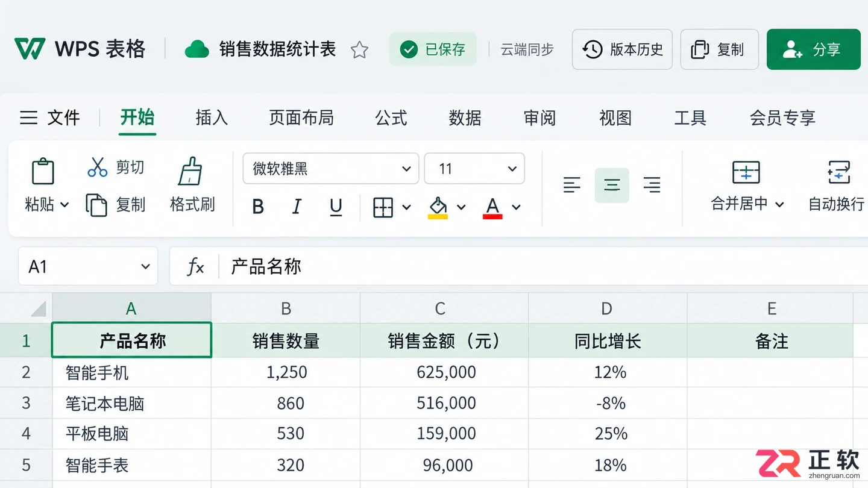
Task: Align text right
Action: pyautogui.click(x=652, y=185)
